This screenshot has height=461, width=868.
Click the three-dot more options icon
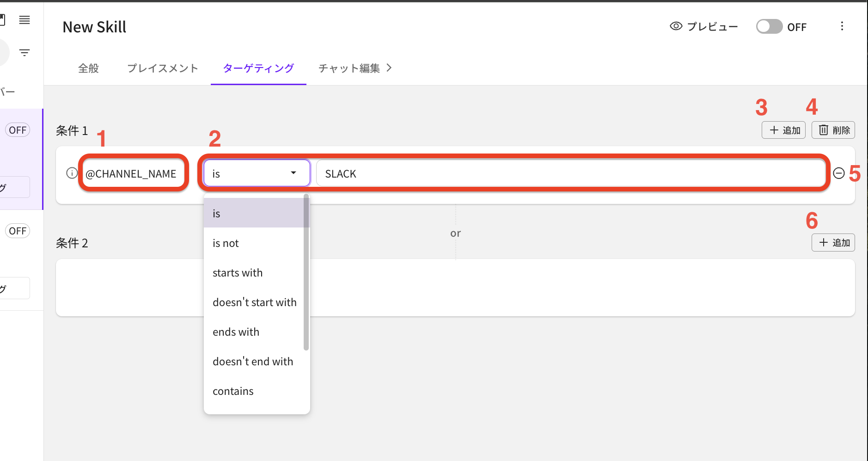click(x=842, y=26)
